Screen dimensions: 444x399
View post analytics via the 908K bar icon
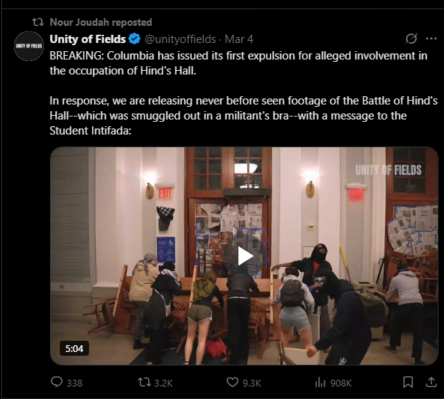320,383
